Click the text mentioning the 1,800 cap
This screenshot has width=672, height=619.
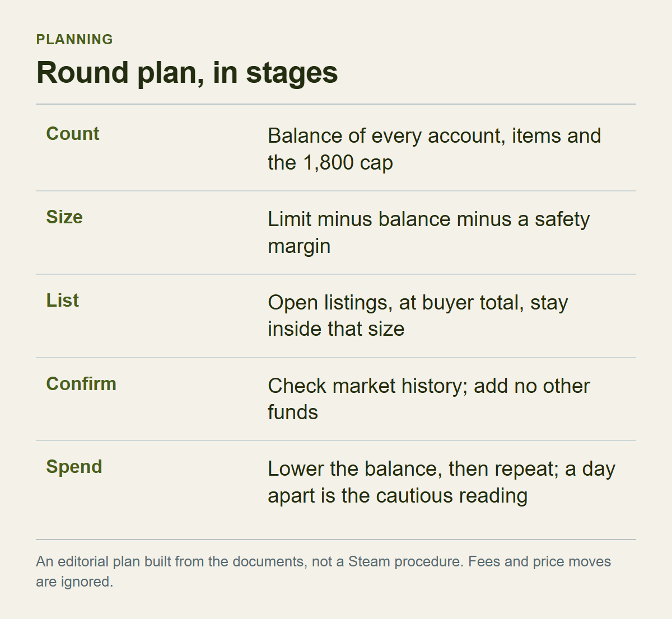coord(330,163)
